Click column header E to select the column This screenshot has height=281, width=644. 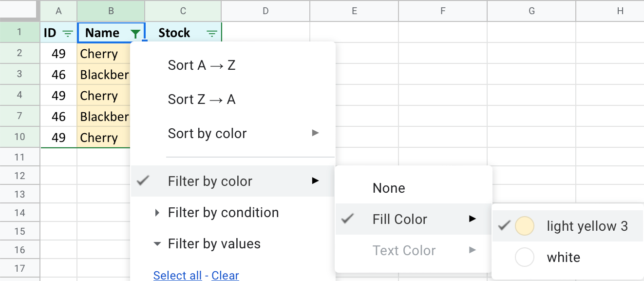tap(354, 11)
